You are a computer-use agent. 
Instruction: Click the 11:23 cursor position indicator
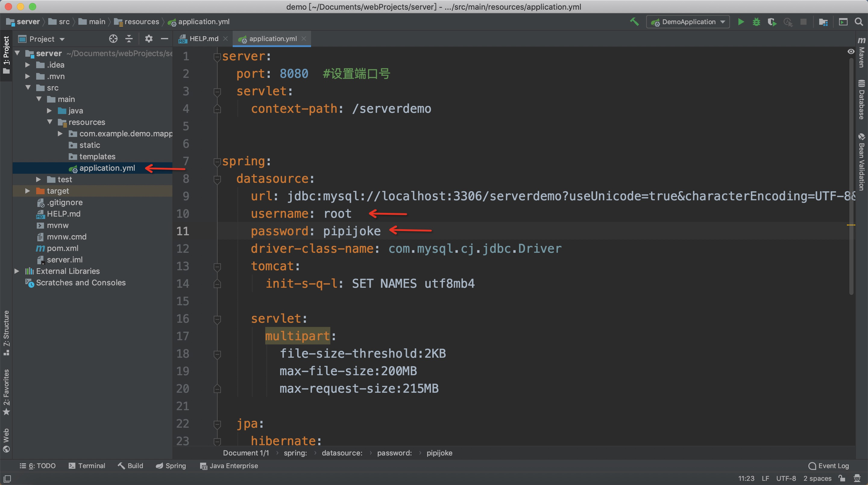click(746, 479)
